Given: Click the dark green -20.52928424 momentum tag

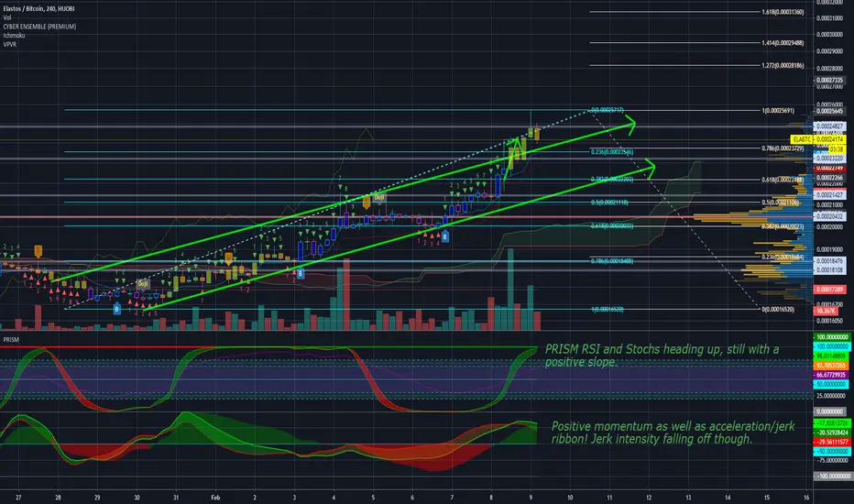Looking at the screenshot, I should coord(831,433).
